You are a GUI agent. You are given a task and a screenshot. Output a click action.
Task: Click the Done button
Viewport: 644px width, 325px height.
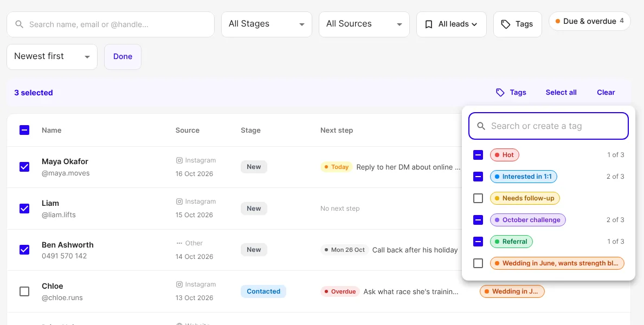click(123, 57)
